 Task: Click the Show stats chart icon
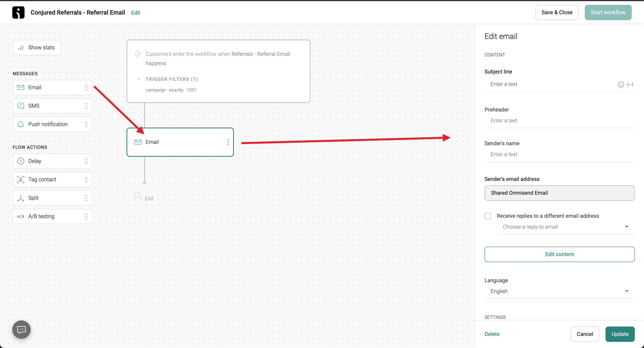(21, 48)
